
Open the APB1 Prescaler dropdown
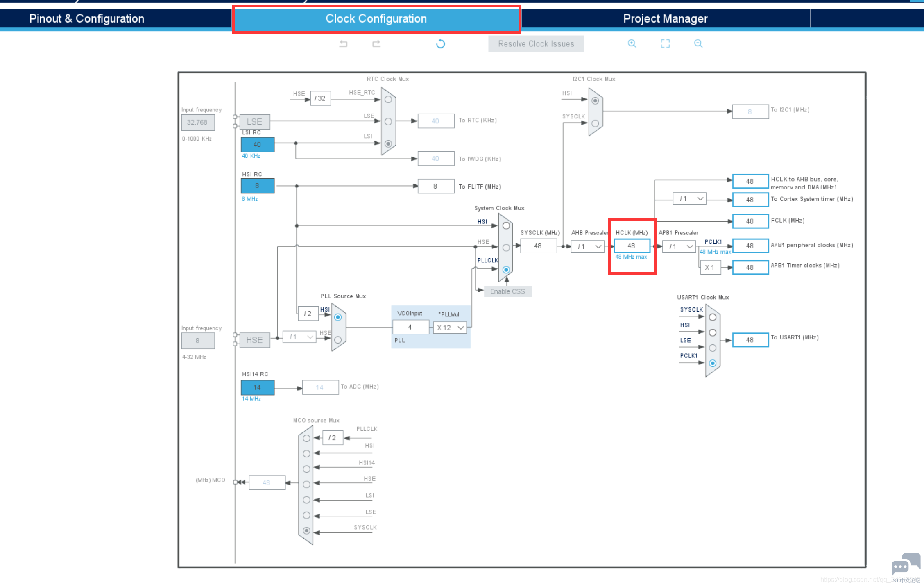tap(679, 246)
